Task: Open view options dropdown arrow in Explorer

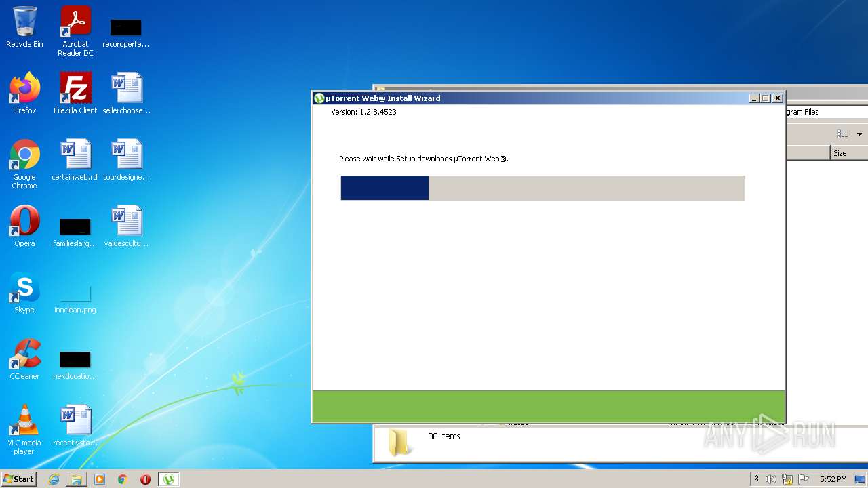Action: pyautogui.click(x=859, y=134)
